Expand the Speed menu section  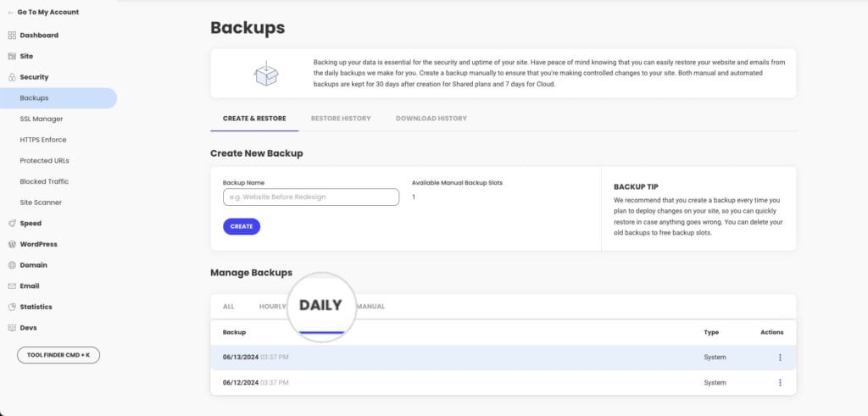[x=31, y=224]
